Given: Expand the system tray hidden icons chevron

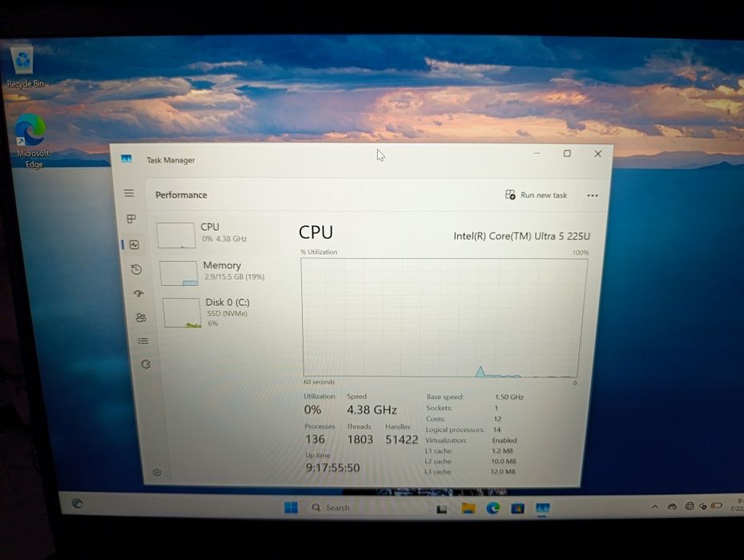Looking at the screenshot, I should point(655,507).
